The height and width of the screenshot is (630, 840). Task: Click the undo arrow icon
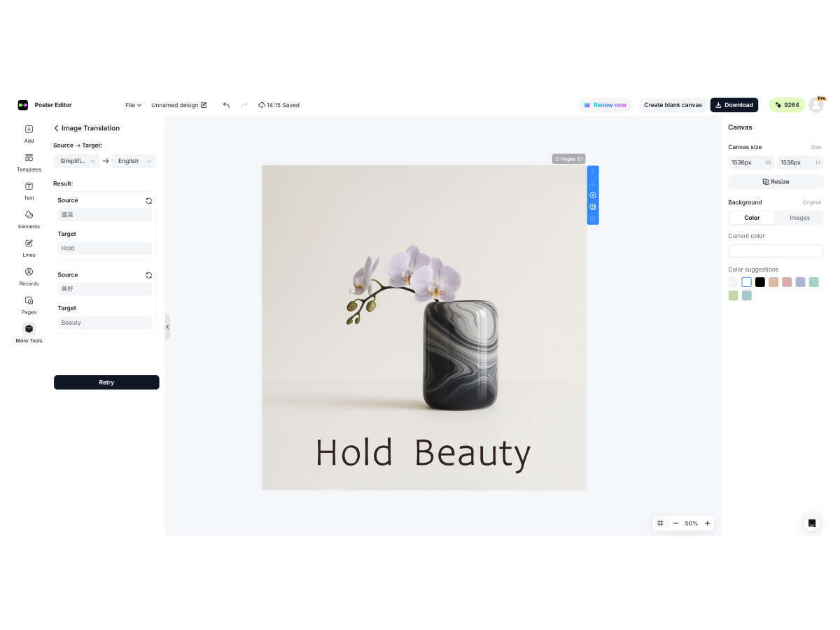226,105
